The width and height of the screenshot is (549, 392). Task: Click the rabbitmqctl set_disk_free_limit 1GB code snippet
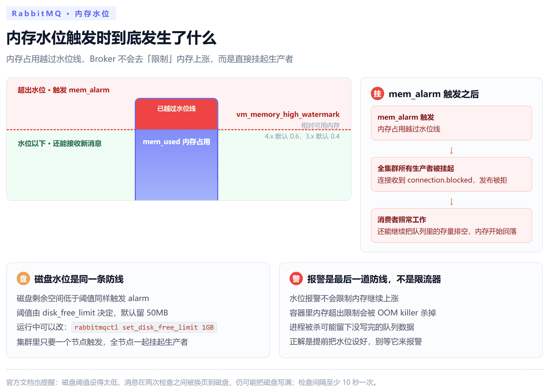click(x=144, y=327)
